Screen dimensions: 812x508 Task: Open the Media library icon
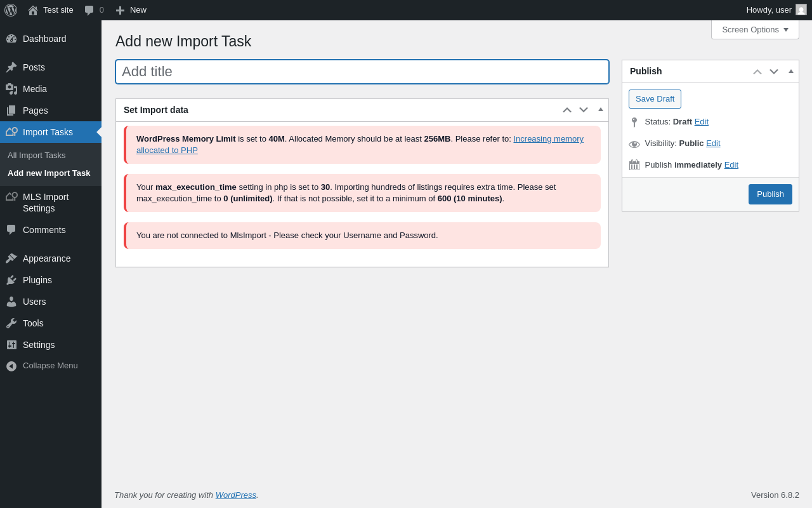(x=11, y=89)
